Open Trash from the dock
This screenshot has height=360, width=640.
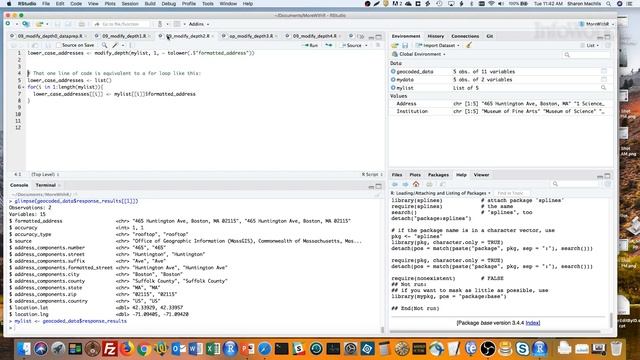coord(616,349)
